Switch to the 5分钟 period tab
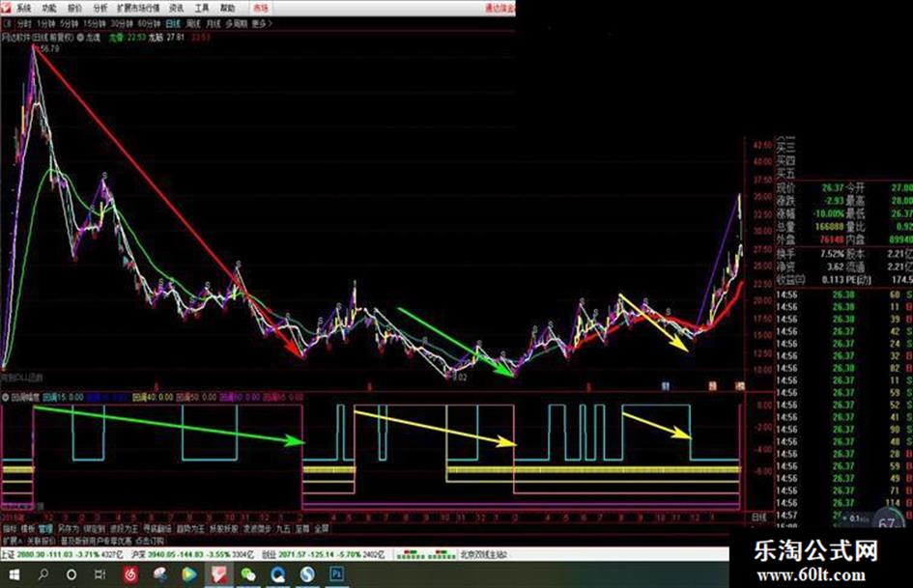This screenshot has width=913, height=588. [x=69, y=24]
